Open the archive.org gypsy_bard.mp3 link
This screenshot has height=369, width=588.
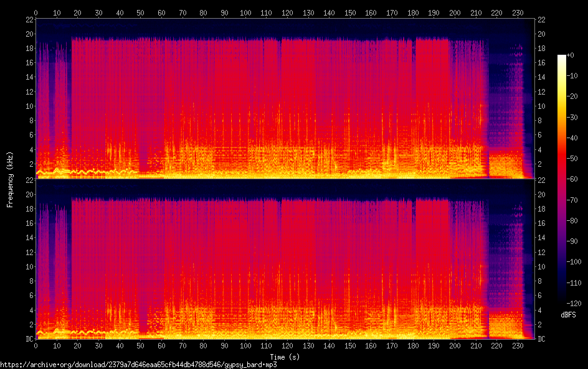point(138,365)
